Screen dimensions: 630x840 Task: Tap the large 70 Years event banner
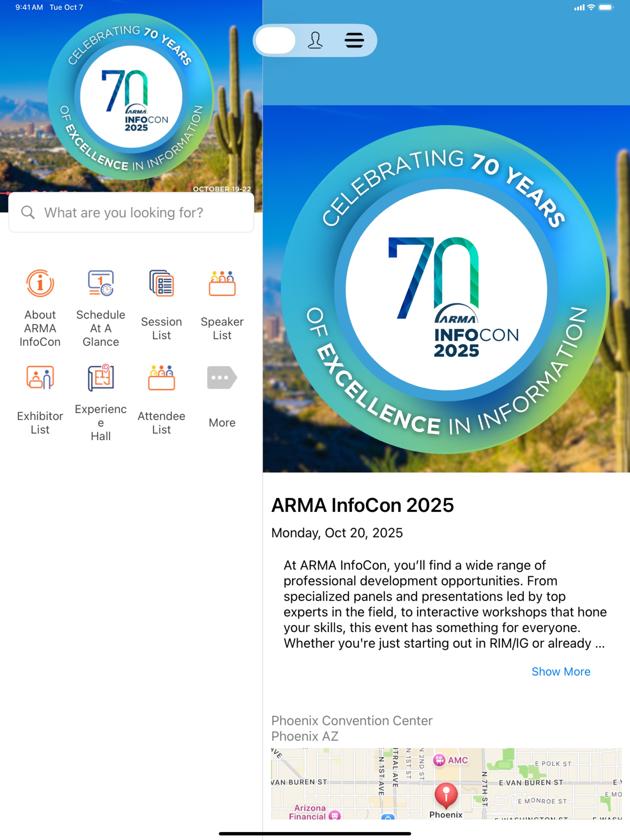(446, 289)
